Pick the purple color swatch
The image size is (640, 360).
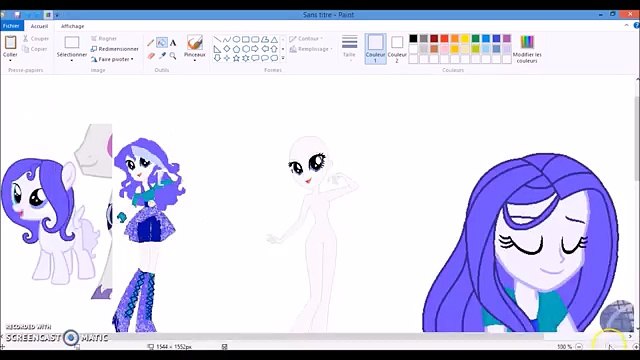(x=507, y=38)
